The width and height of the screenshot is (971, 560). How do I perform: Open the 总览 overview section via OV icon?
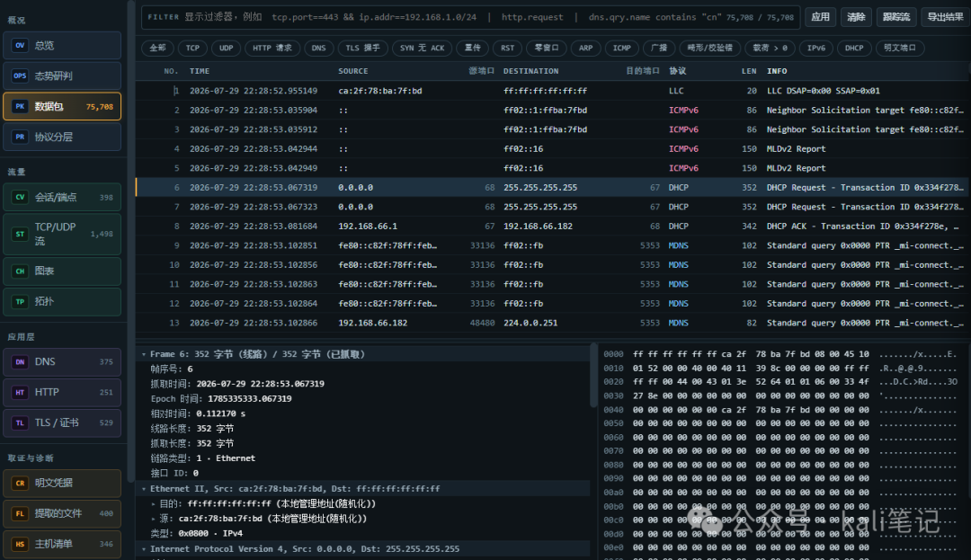(20, 45)
